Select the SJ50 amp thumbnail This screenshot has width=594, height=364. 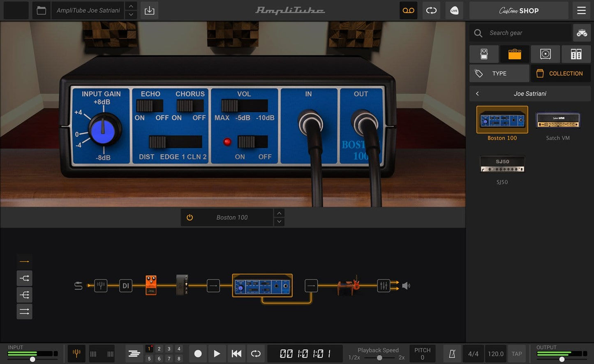click(502, 164)
